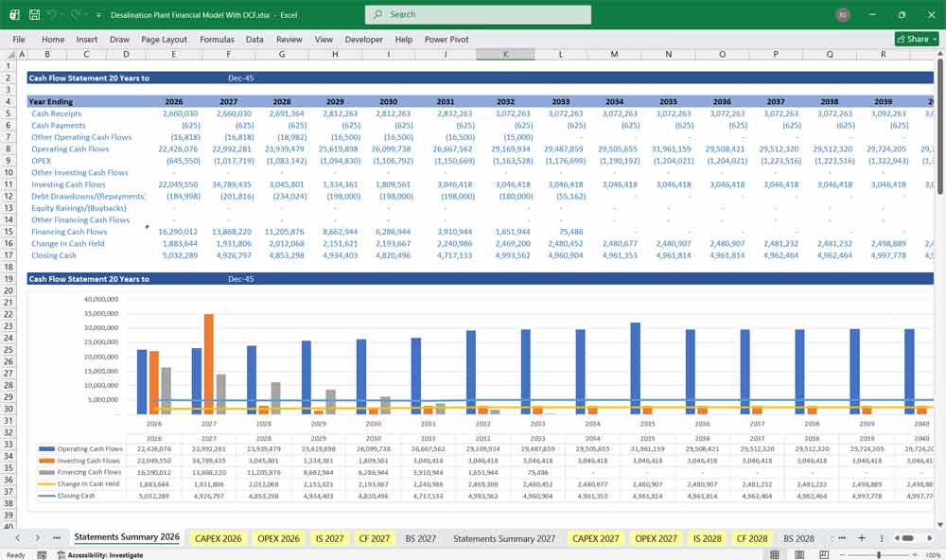Click Accessibility: Investigate in the status bar
This screenshot has width=946, height=560.
[104, 554]
